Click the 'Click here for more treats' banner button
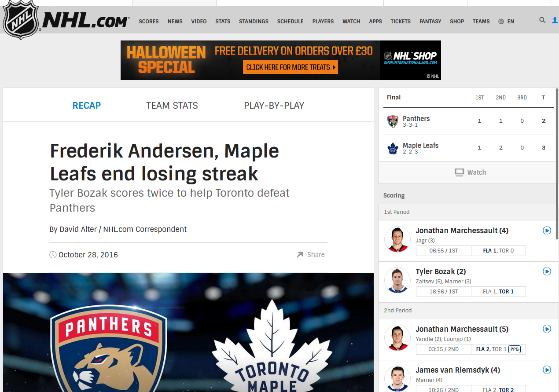559x392 pixels. 291,67
